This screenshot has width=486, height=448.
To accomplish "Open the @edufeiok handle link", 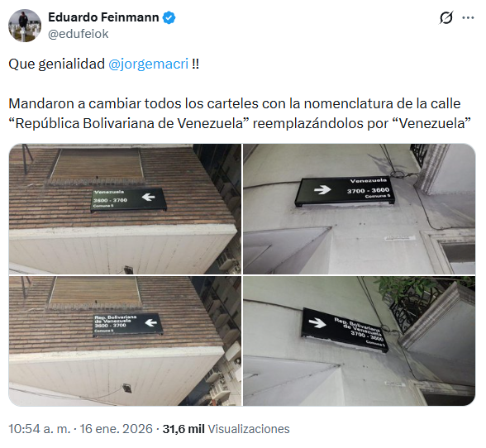I will click(78, 34).
